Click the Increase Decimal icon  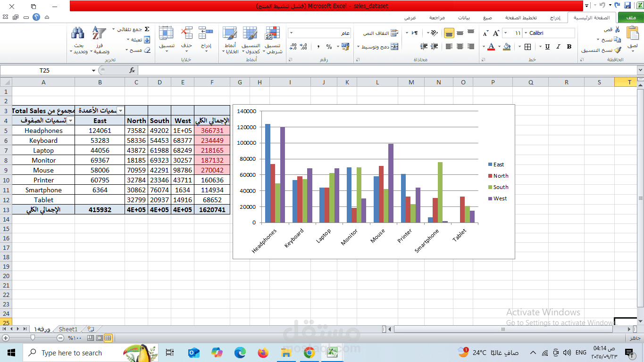click(x=303, y=47)
